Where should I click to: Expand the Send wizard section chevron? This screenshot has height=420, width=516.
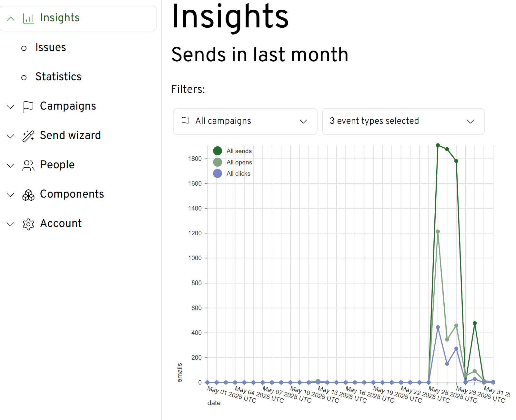point(11,136)
